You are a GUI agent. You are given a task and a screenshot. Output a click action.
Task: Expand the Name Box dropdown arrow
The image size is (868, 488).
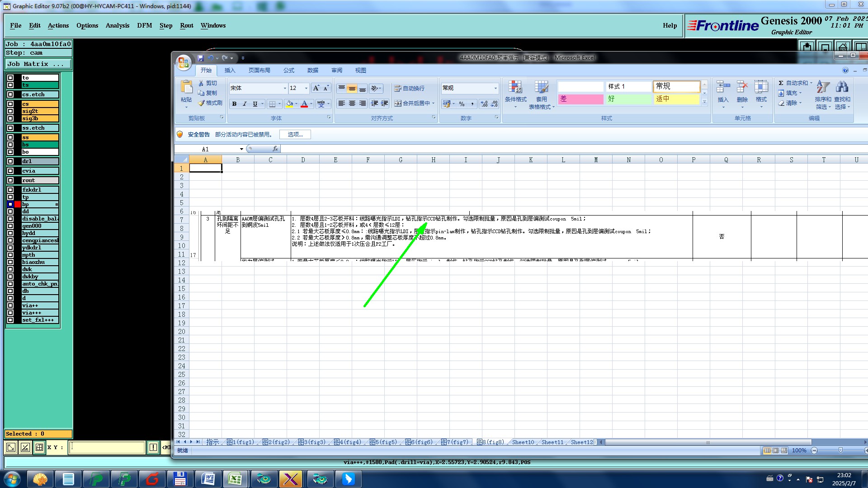tap(241, 149)
